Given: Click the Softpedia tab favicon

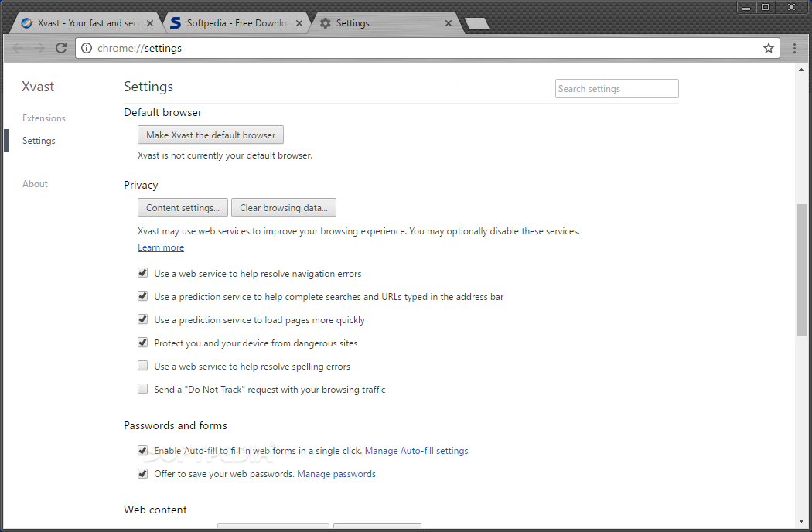Looking at the screenshot, I should (176, 23).
